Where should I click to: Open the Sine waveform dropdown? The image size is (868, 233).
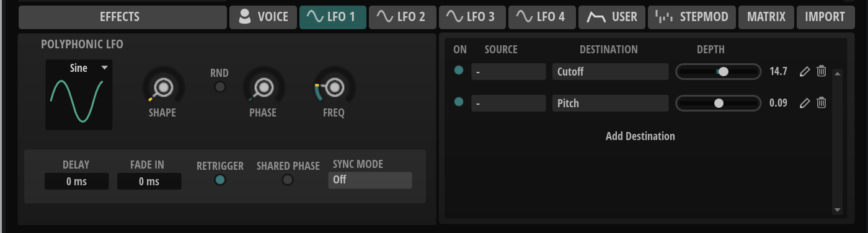point(79,68)
